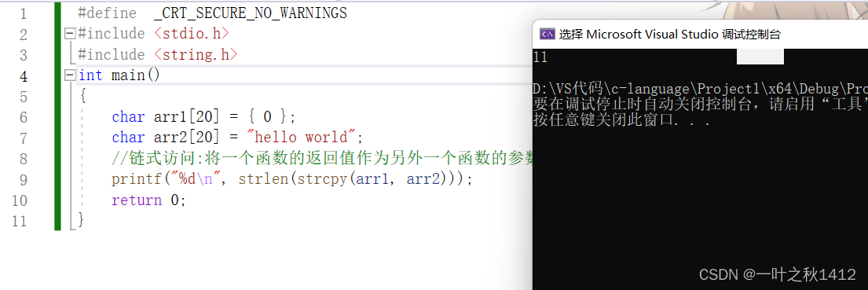Collapse the #include region on line 2
Image resolution: width=868 pixels, height=290 pixels.
(70, 34)
